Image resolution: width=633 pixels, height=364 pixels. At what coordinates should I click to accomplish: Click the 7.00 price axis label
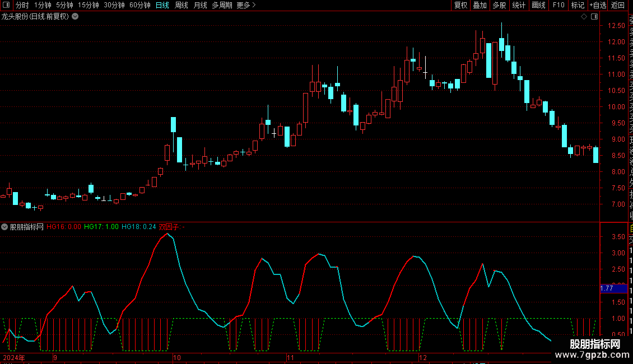(618, 204)
